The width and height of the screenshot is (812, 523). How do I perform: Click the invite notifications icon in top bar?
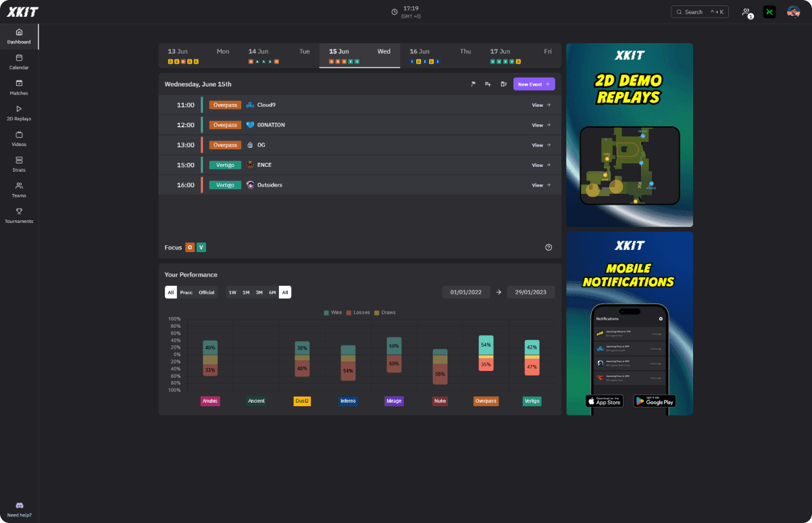click(746, 11)
